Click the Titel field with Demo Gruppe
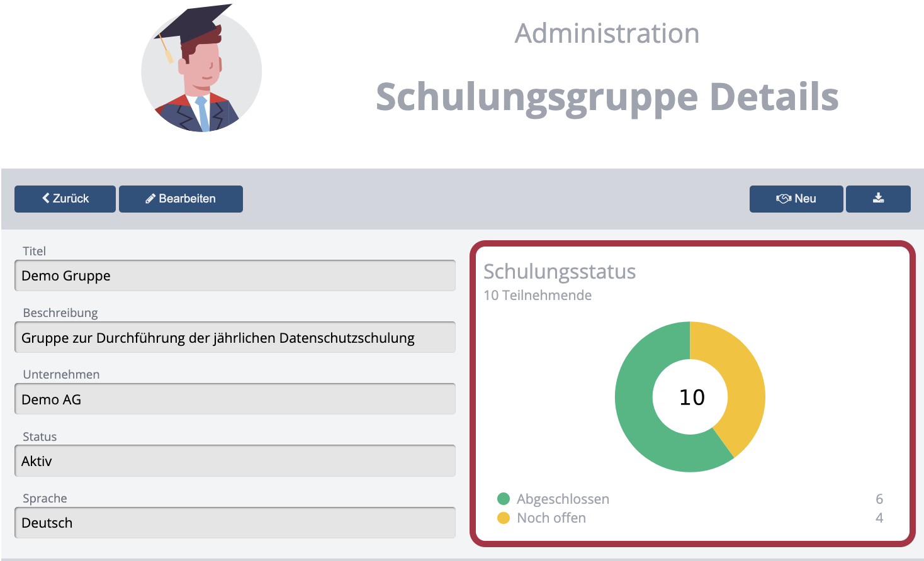Image resolution: width=924 pixels, height=561 pixels. [x=235, y=275]
